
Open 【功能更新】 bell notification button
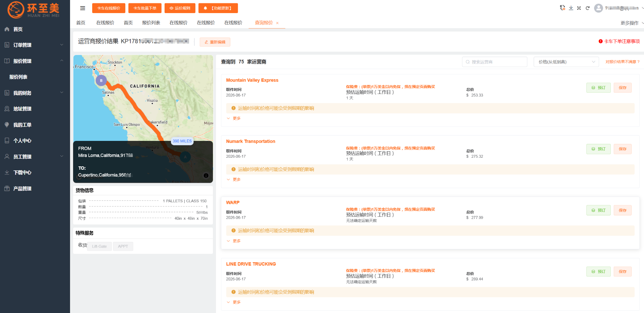pos(218,8)
